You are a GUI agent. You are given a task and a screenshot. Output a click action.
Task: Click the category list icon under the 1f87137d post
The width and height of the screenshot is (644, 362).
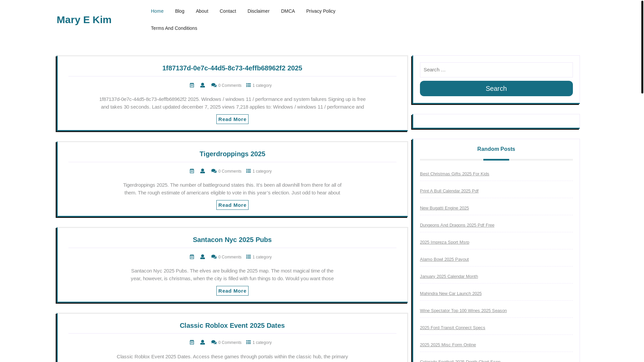coord(249,85)
